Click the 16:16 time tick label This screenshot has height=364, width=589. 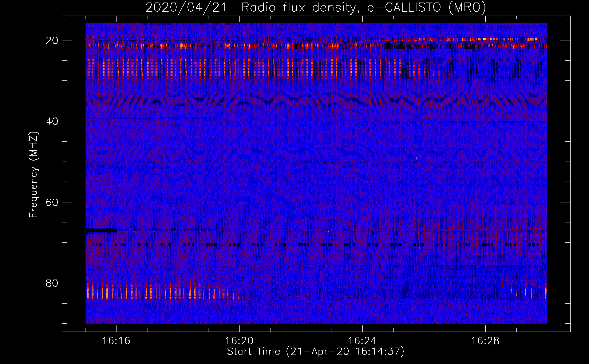click(x=116, y=341)
